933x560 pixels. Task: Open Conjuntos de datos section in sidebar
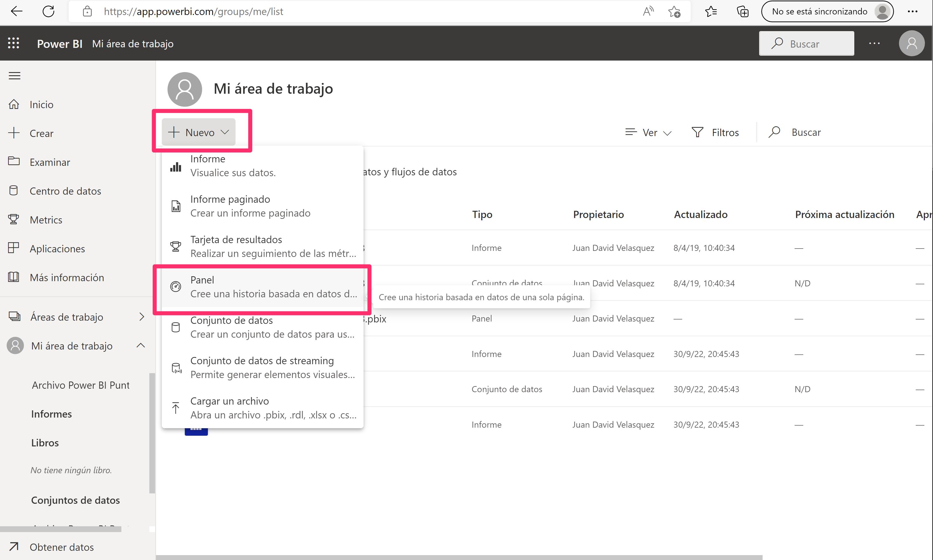(76, 500)
